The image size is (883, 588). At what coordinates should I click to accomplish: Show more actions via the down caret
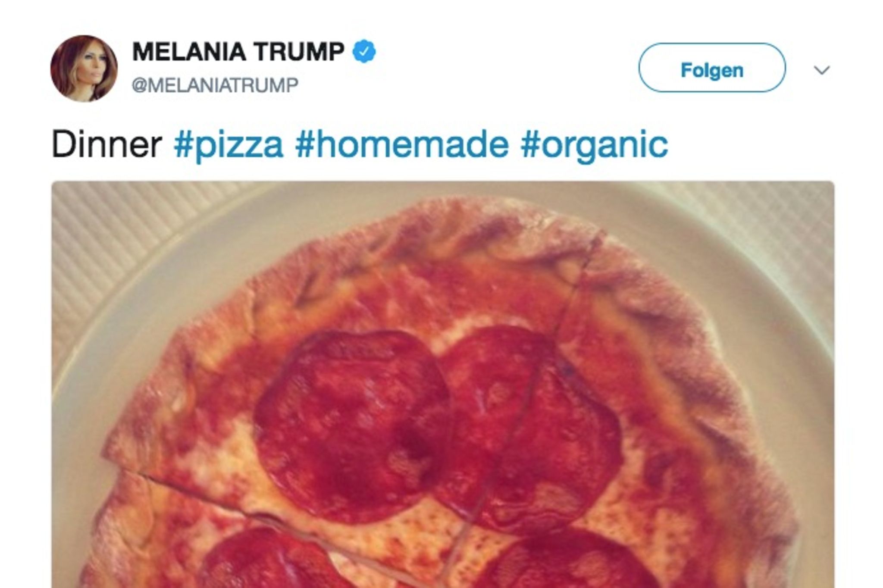(822, 70)
